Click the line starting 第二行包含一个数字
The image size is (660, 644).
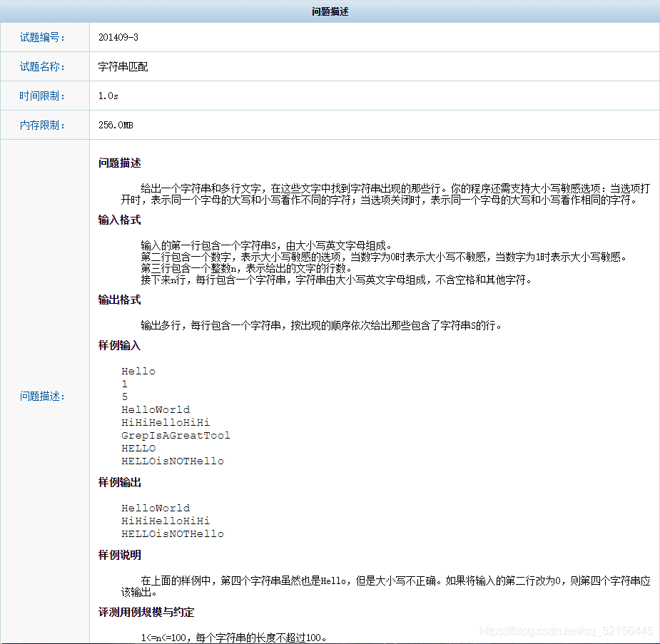click(x=384, y=257)
